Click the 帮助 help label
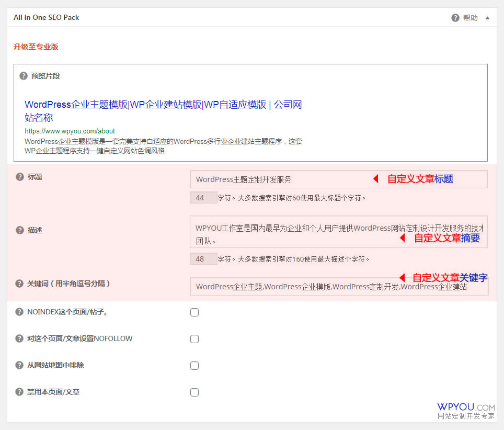Image resolution: width=504 pixels, height=430 pixels. click(470, 18)
